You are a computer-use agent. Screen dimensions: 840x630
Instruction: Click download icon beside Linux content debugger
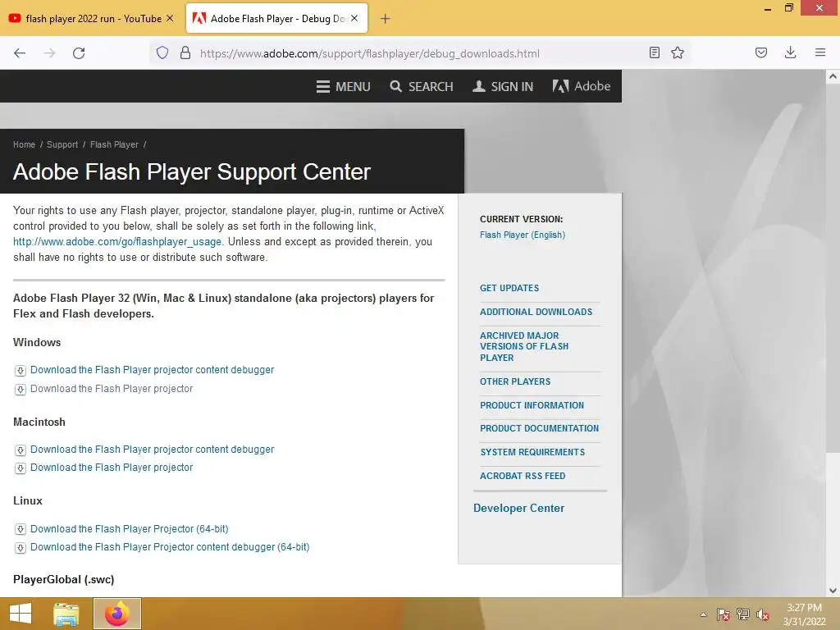coord(21,548)
